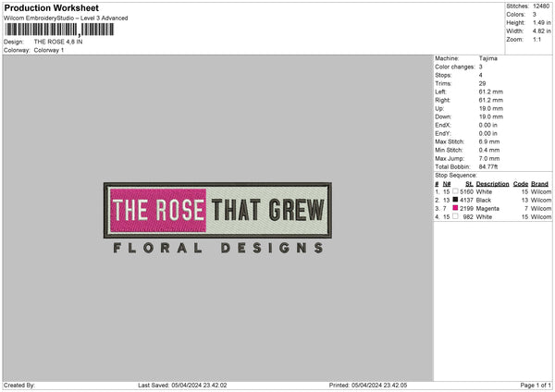Click the Production Worksheet title

(51, 7)
